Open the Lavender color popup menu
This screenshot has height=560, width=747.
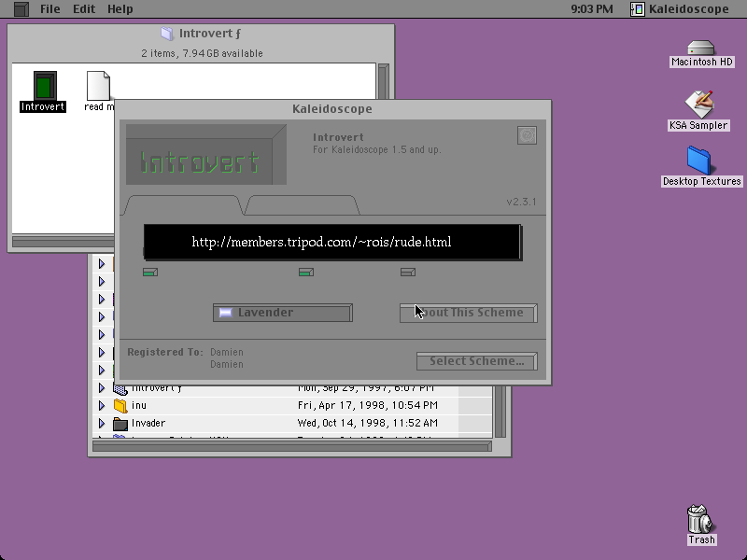(283, 313)
